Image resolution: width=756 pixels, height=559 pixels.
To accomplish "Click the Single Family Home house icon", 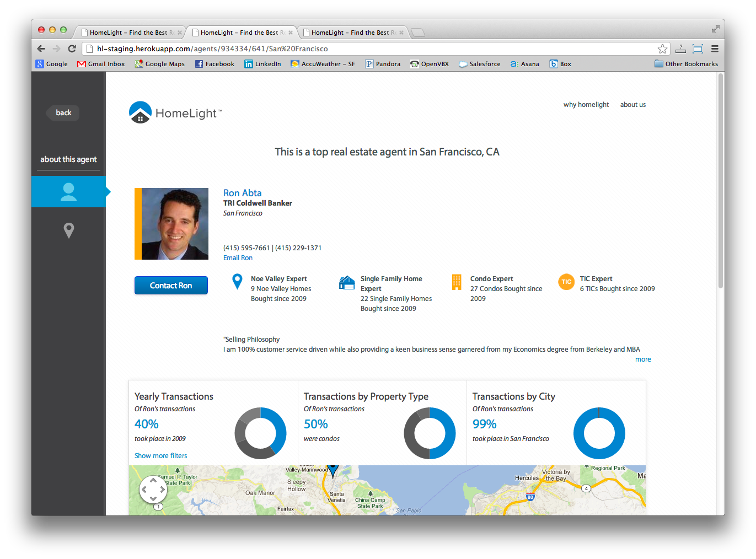I will (x=347, y=282).
